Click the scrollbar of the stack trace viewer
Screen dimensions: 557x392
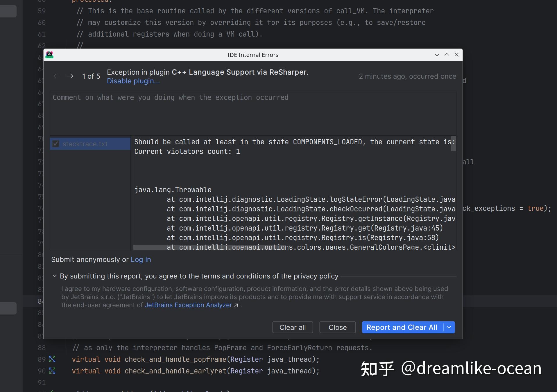[x=453, y=144]
